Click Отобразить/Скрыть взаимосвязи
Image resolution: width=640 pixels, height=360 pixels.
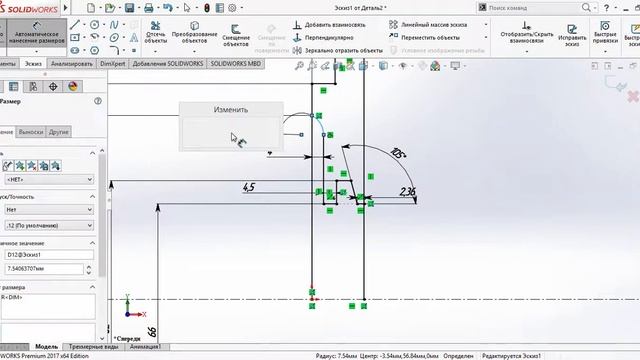[527, 32]
